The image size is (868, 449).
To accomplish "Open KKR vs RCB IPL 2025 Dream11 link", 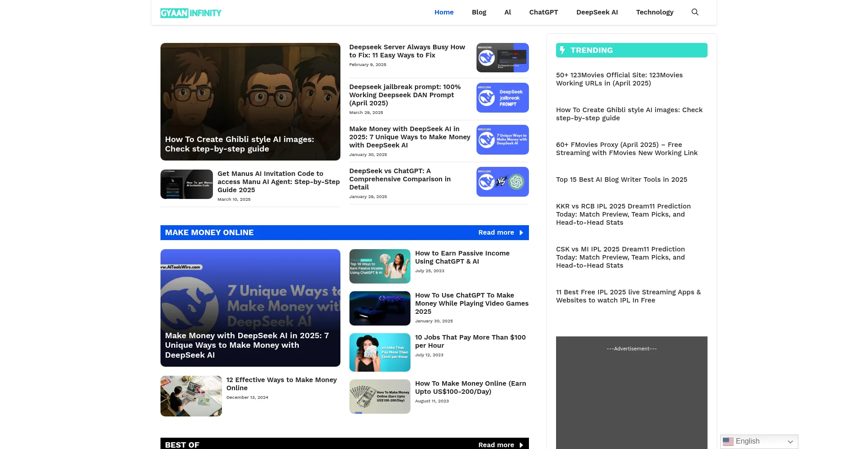I will coord(623,214).
